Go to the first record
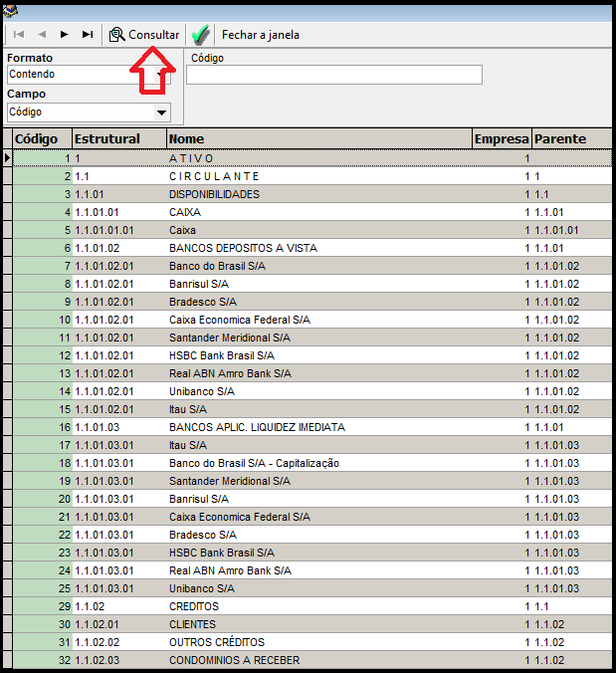This screenshot has width=616, height=673. 19,35
